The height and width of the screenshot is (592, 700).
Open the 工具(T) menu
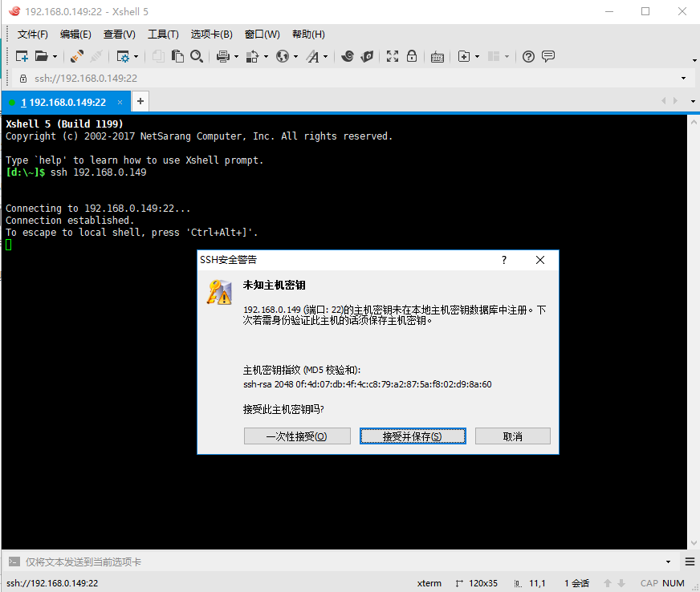[x=163, y=34]
